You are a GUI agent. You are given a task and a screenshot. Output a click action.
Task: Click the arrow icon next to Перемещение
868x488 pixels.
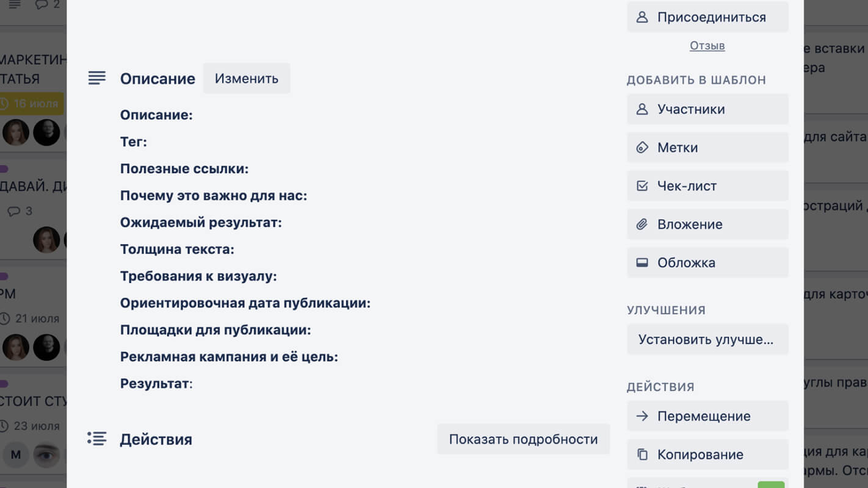[x=642, y=417]
